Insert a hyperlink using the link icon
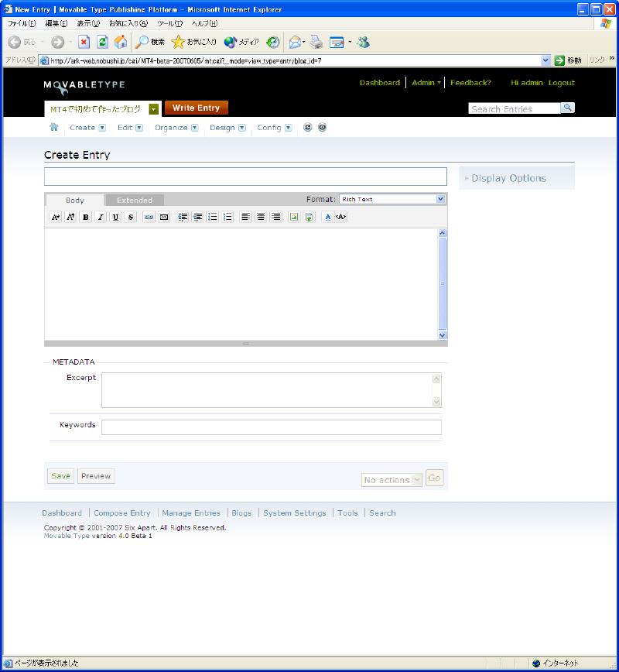The width and height of the screenshot is (619, 672). (x=149, y=218)
